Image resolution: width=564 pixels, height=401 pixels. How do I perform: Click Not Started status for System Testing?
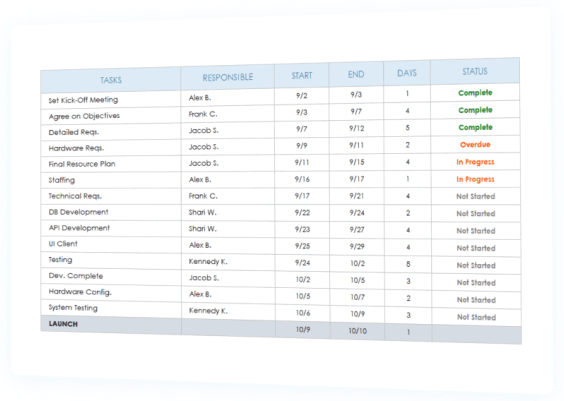tap(476, 317)
